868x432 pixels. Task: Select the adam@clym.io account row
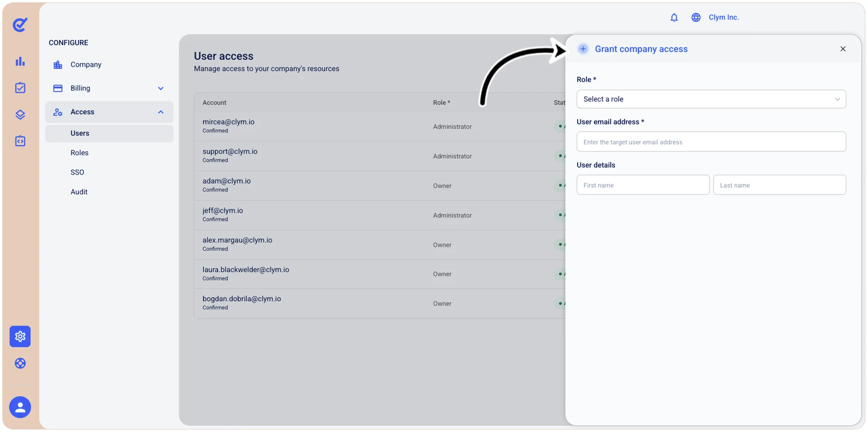(379, 185)
